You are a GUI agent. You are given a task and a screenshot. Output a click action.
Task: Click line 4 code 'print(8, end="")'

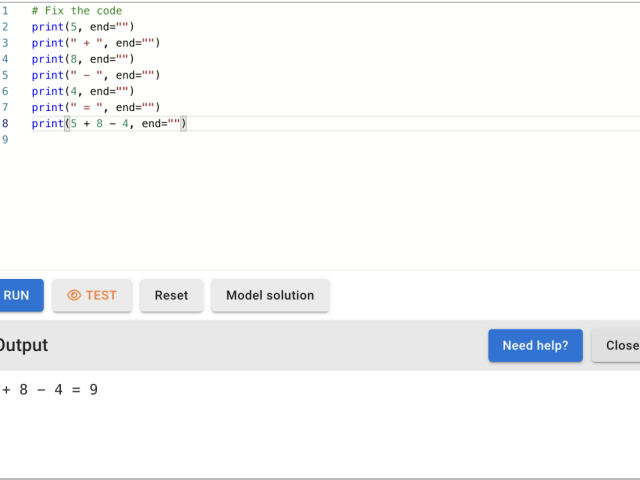pyautogui.click(x=83, y=59)
